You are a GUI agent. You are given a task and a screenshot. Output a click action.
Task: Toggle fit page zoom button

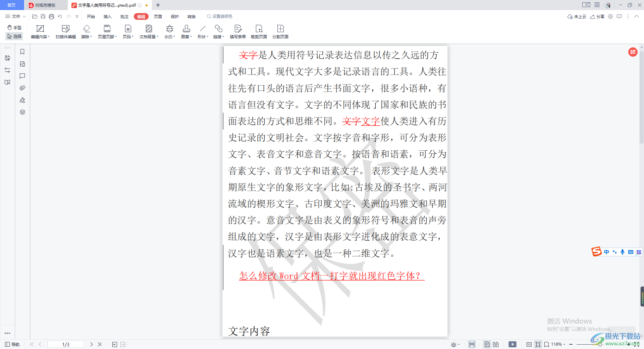538,344
